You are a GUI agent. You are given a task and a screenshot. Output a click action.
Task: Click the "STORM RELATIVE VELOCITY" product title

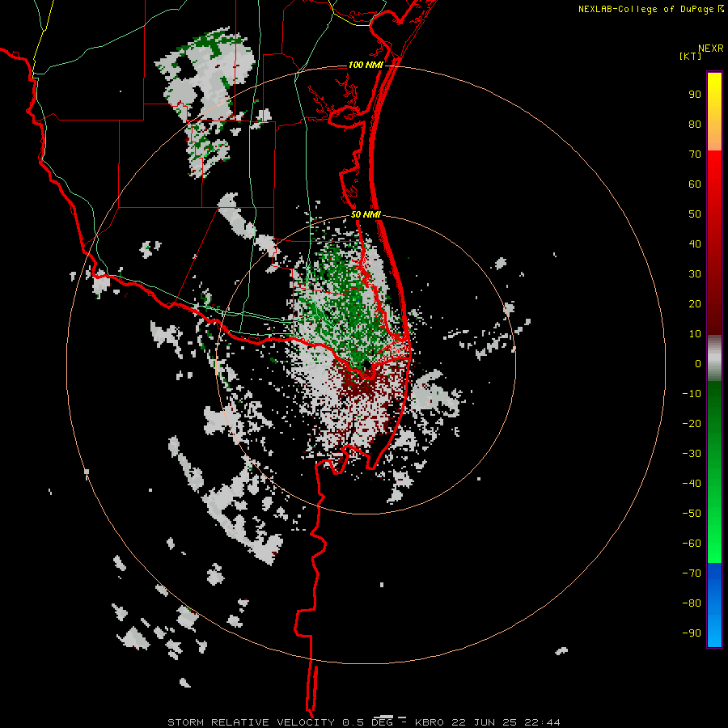click(251, 722)
